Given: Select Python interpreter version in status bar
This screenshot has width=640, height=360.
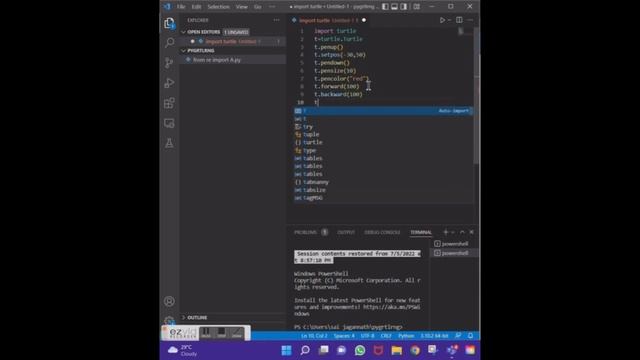Looking at the screenshot, I should click(x=434, y=336).
